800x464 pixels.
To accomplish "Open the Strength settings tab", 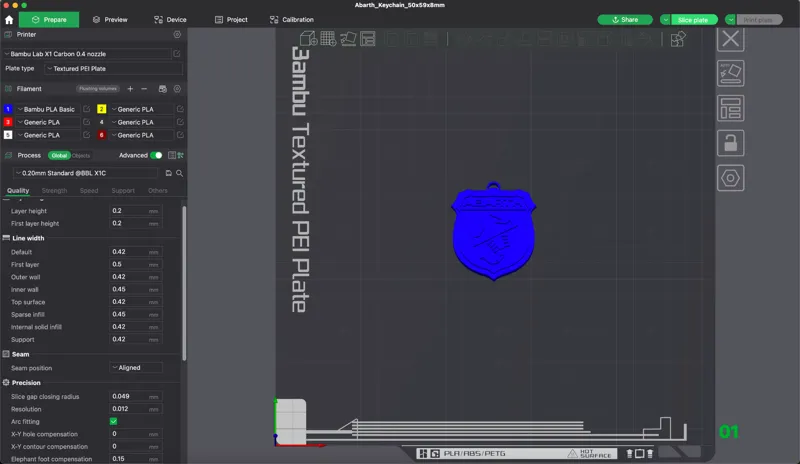I will (x=54, y=190).
